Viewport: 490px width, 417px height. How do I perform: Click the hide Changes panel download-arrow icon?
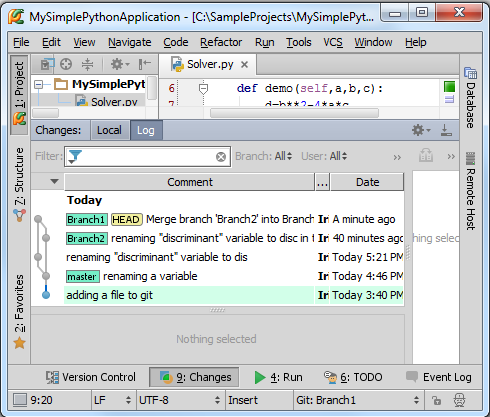click(446, 130)
